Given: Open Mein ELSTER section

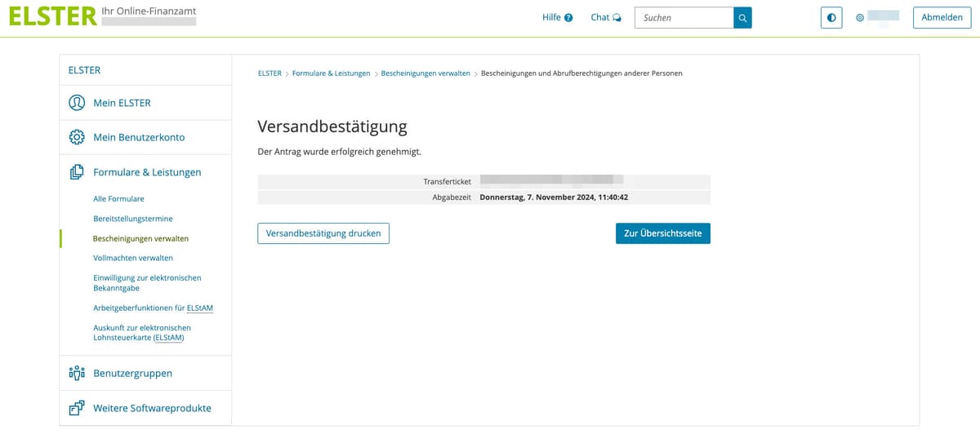Looking at the screenshot, I should click(x=122, y=103).
